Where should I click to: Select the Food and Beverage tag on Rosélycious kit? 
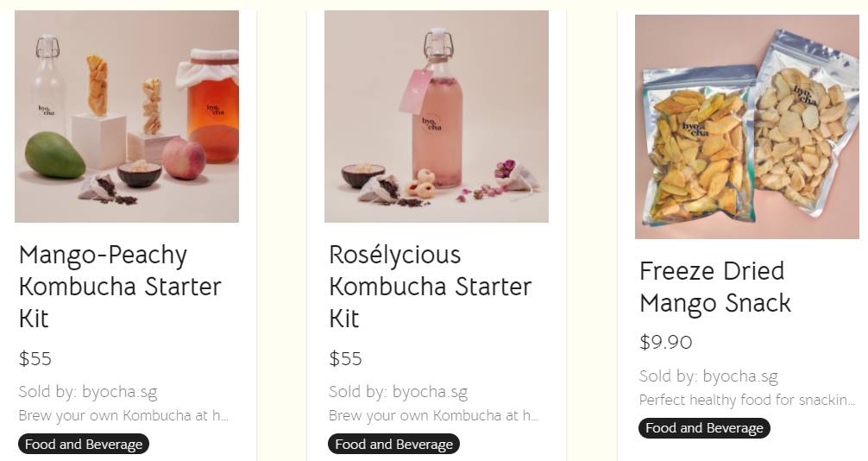pyautogui.click(x=393, y=445)
